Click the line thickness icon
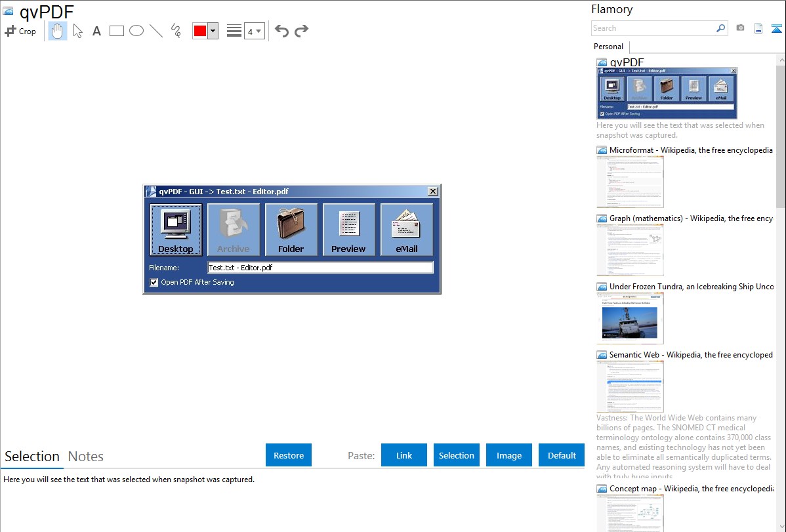This screenshot has width=786, height=532. click(x=234, y=31)
